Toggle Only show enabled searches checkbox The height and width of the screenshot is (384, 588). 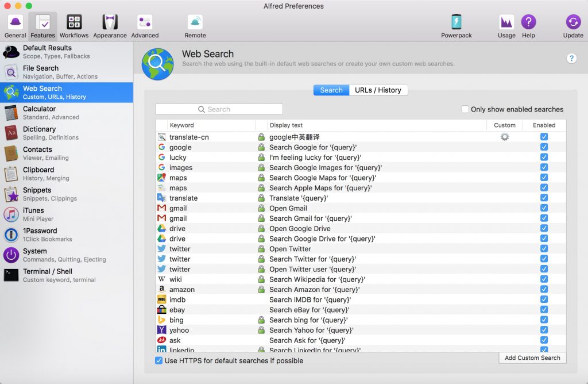(x=465, y=109)
